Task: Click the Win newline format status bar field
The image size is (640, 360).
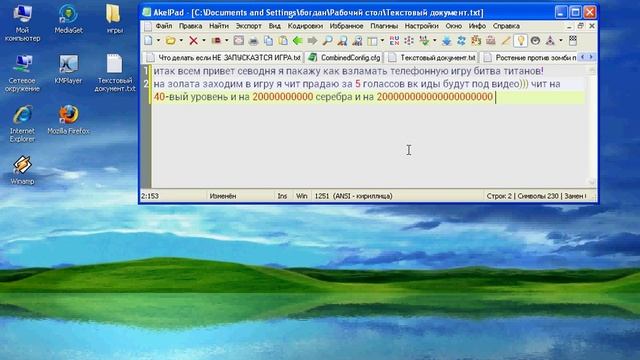Action: [x=301, y=196]
